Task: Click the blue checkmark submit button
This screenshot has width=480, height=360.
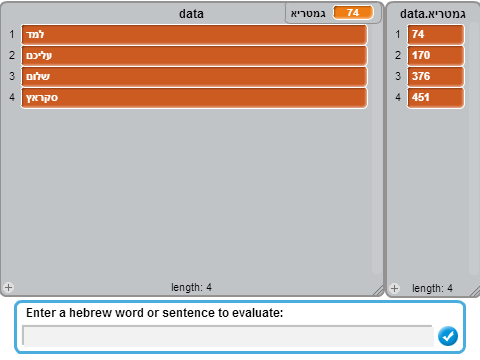Action: (x=448, y=336)
